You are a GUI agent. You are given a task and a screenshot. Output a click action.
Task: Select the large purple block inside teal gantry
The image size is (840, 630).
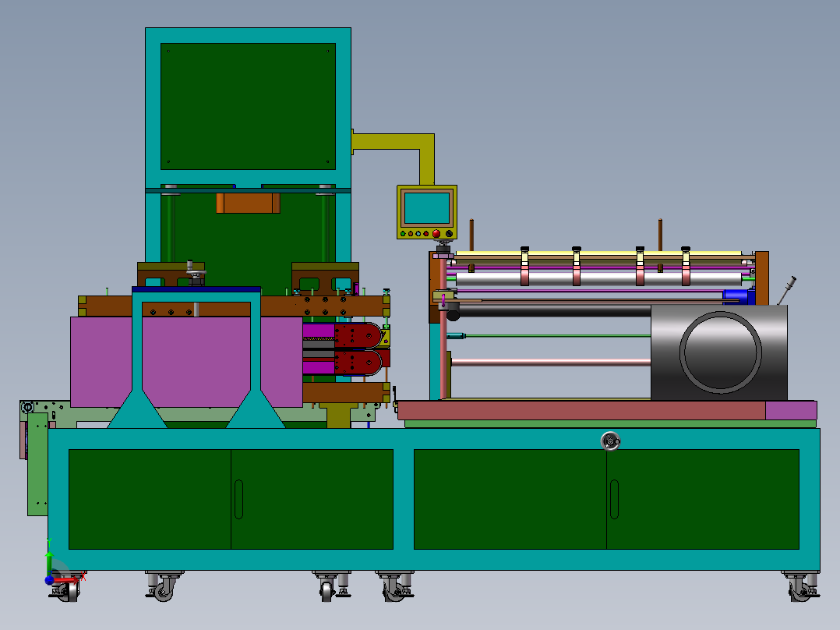click(x=196, y=362)
